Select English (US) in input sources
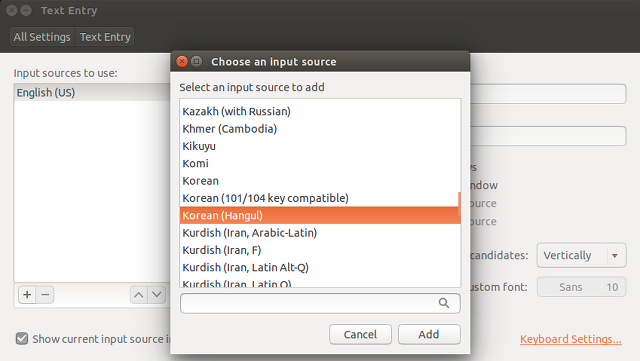Viewport: 640px width, 361px height. click(92, 93)
